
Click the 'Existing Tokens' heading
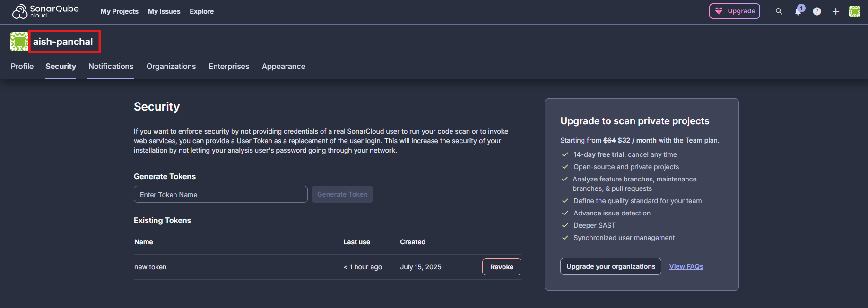[162, 220]
